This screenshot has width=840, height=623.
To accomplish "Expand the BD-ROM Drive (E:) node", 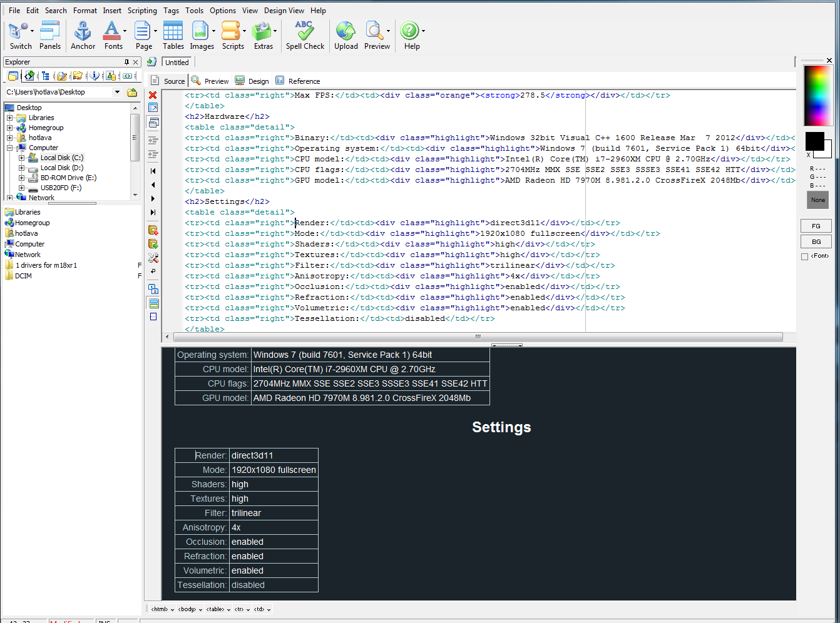I will click(21, 178).
